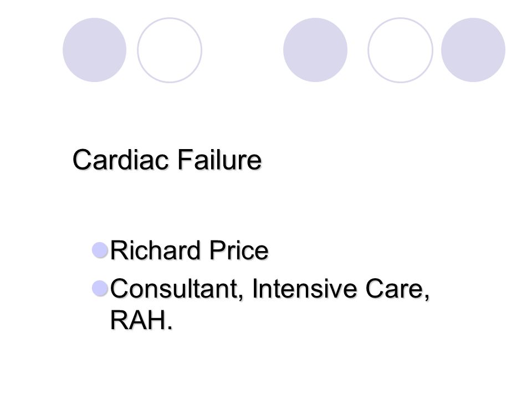The height and width of the screenshot is (399, 532).
Task: Select the RAH abbreviation text
Action: click(x=139, y=319)
